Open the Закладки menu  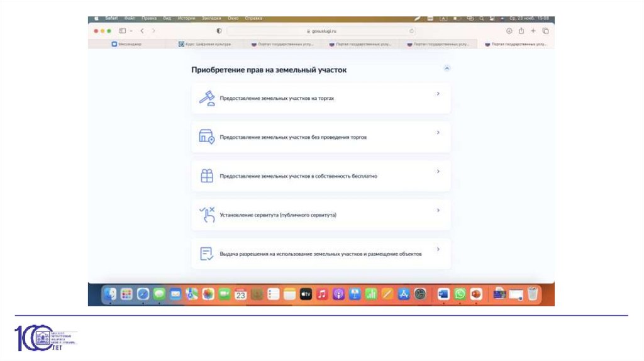pyautogui.click(x=211, y=18)
